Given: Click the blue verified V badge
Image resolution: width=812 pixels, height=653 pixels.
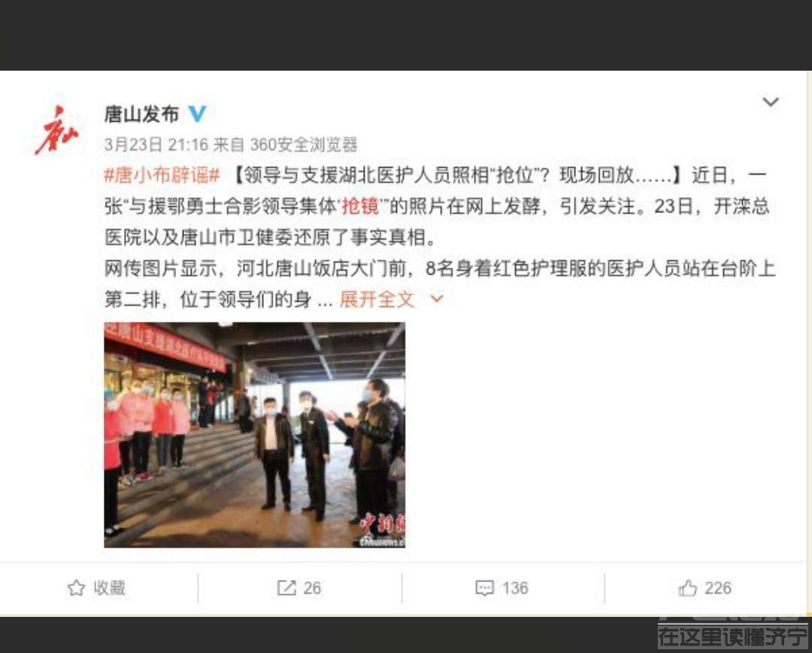Looking at the screenshot, I should [x=197, y=114].
